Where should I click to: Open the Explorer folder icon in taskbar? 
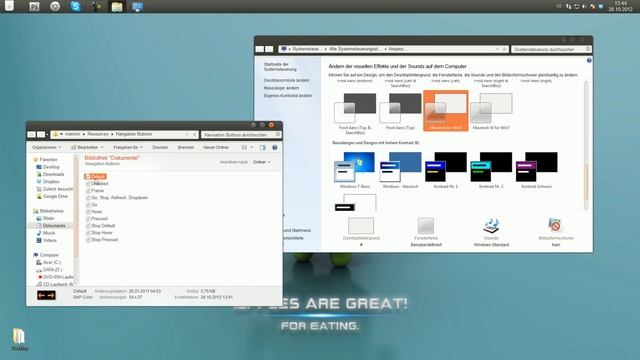pos(117,7)
